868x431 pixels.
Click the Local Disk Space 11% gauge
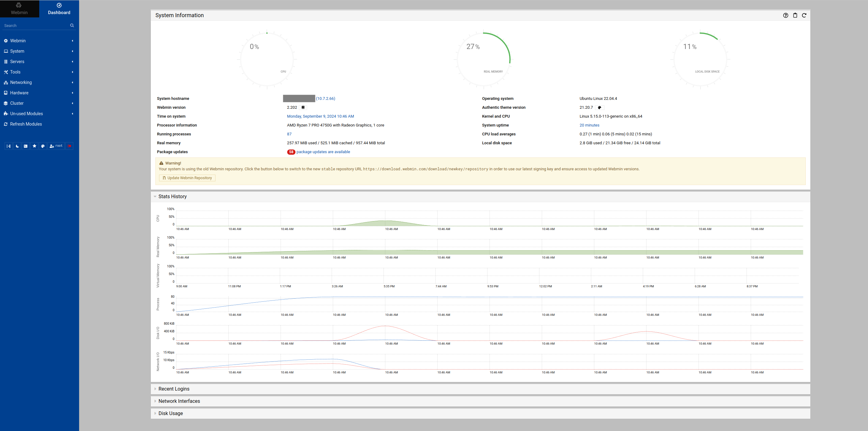tap(700, 60)
